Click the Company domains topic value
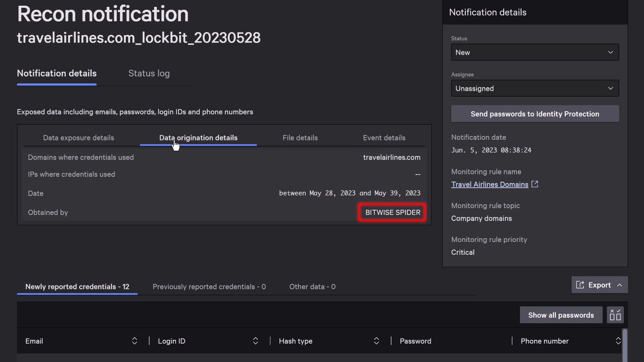Viewport: 644px width, 362px height. click(481, 219)
